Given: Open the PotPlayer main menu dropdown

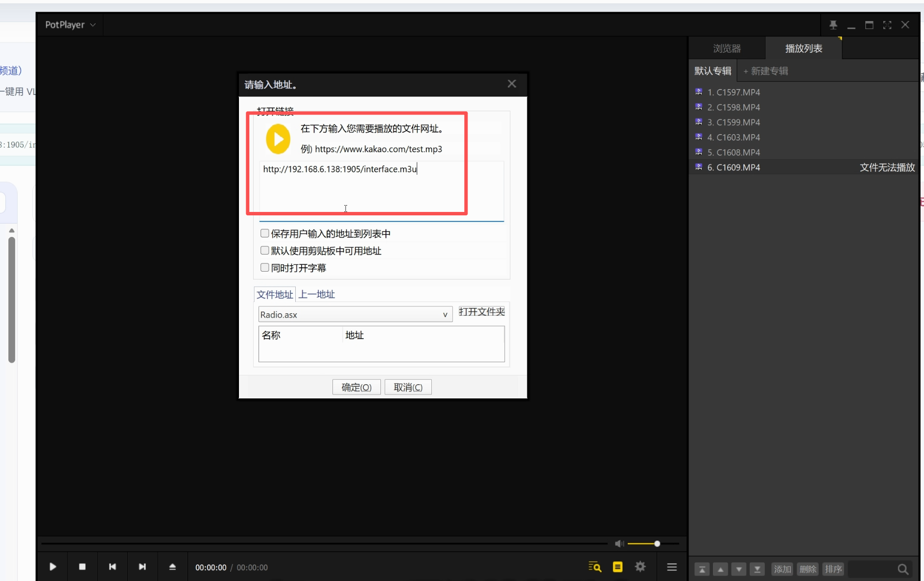Looking at the screenshot, I should 70,24.
